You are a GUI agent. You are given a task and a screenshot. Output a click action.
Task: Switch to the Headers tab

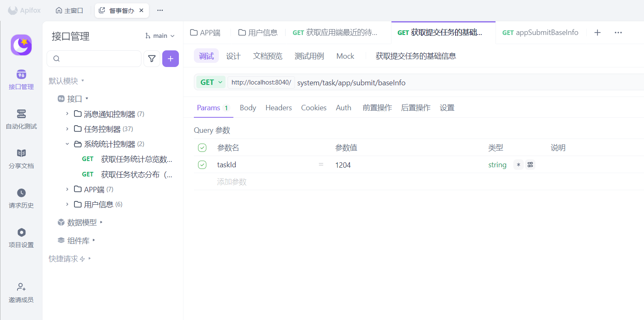coord(278,108)
